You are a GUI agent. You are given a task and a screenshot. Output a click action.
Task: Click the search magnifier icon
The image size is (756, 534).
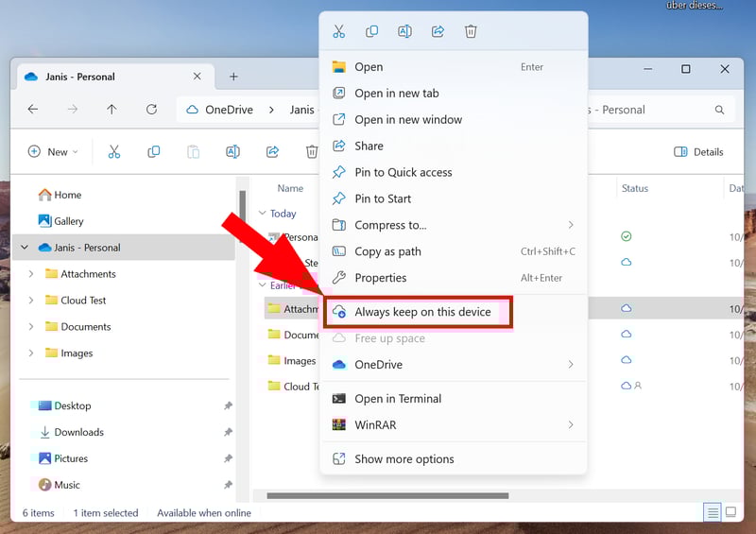[x=719, y=110]
